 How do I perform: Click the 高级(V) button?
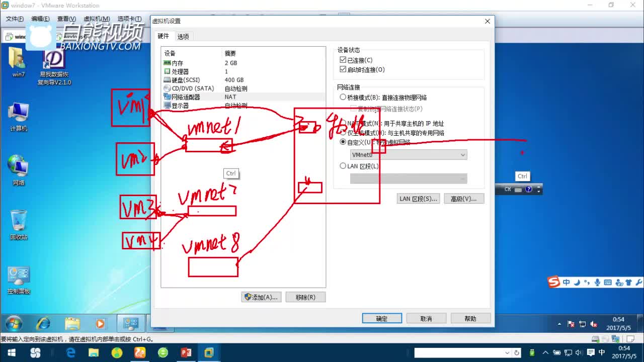(x=464, y=198)
